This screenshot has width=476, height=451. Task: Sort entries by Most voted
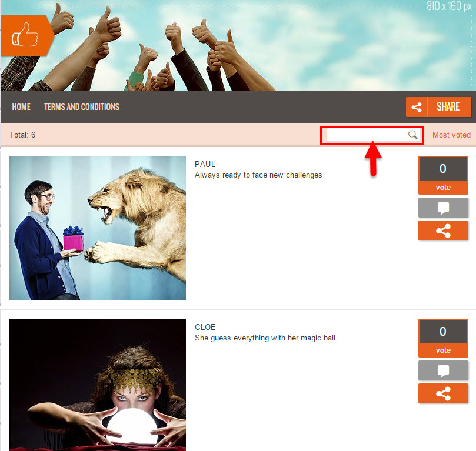coord(451,135)
